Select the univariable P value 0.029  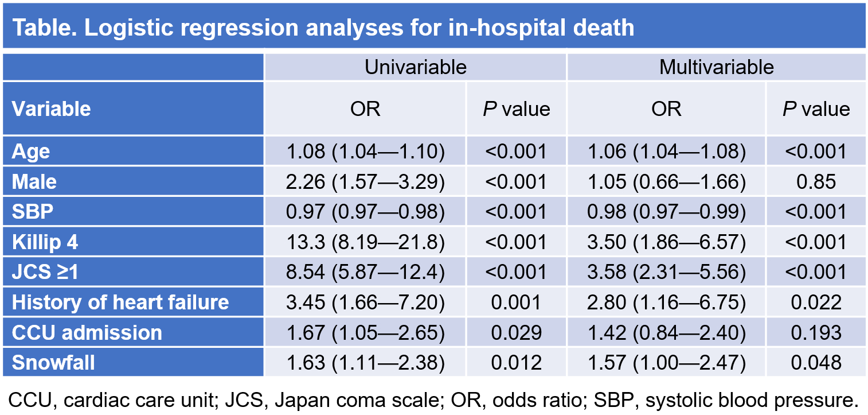516,332
